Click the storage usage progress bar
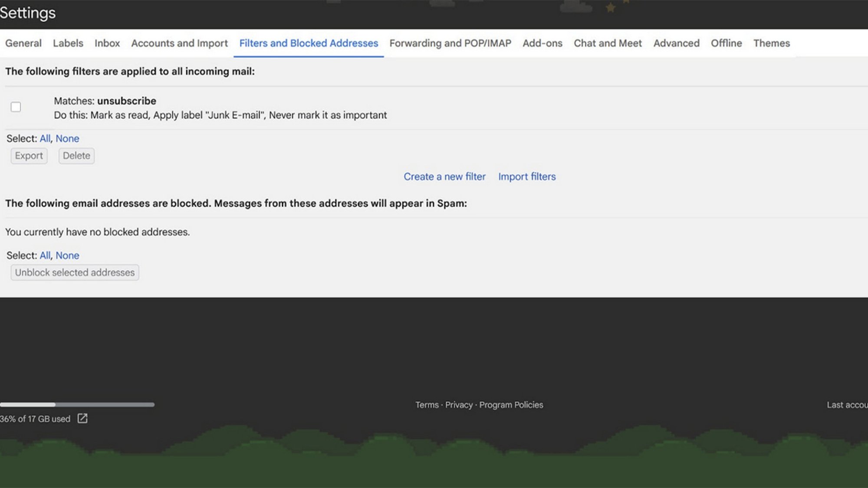Screen dimensions: 868x488 coord(78,404)
